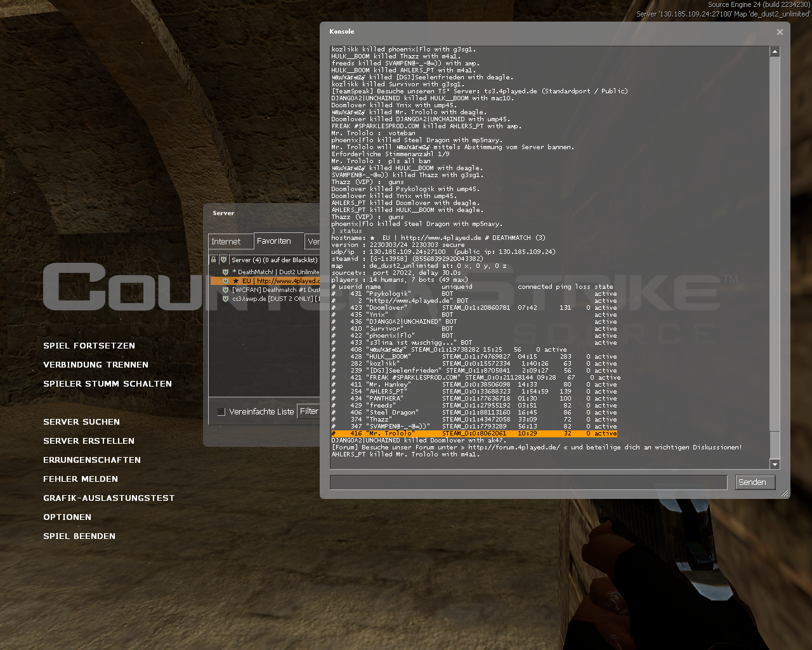Click the "] status" command line in console

click(346, 231)
